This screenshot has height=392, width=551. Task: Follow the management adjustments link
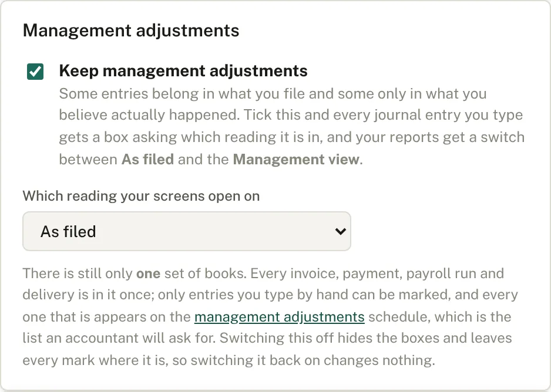280,317
